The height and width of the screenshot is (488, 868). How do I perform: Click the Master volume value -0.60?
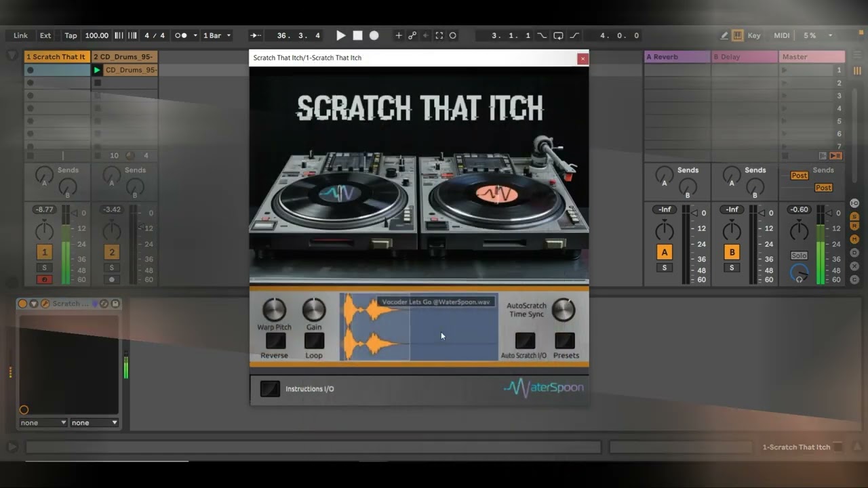click(x=800, y=209)
